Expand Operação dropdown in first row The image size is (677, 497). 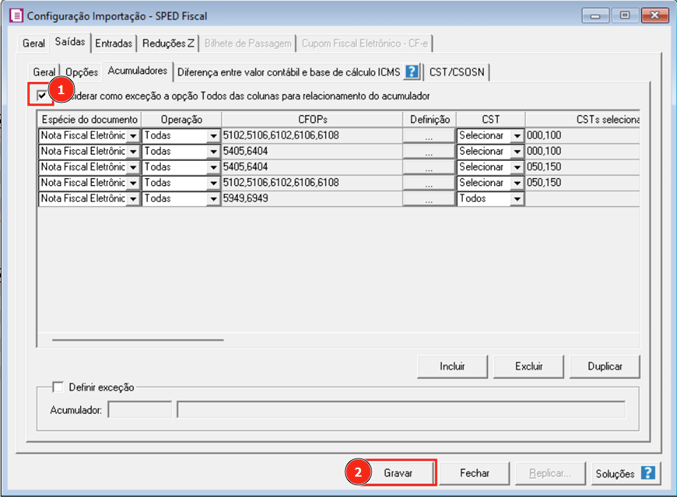(213, 135)
